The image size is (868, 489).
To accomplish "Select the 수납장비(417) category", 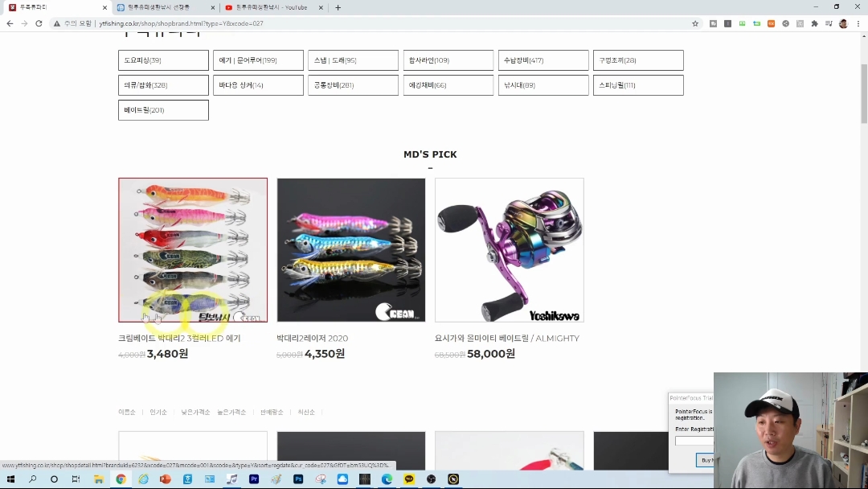I will pos(543,60).
